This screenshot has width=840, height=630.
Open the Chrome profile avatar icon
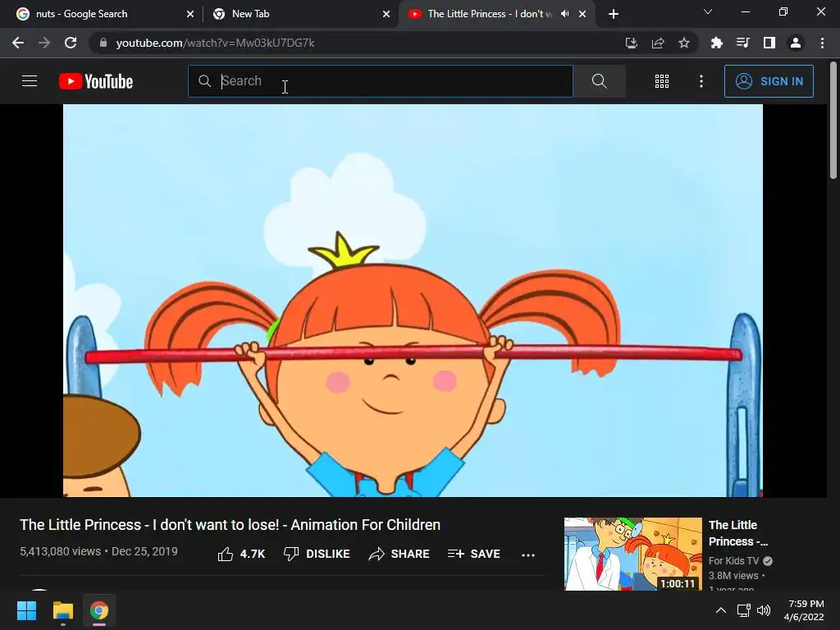pos(796,43)
